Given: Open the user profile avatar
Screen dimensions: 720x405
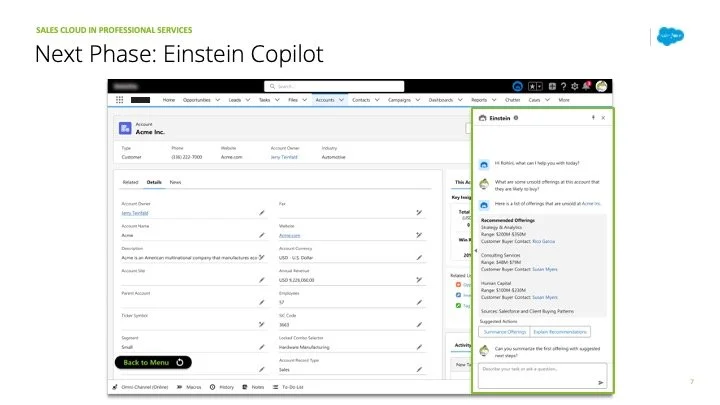Looking at the screenshot, I should click(602, 86).
